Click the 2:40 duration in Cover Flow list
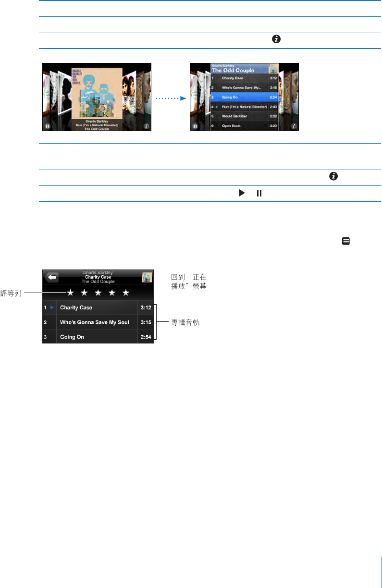The height and width of the screenshot is (588, 382). 273,107
